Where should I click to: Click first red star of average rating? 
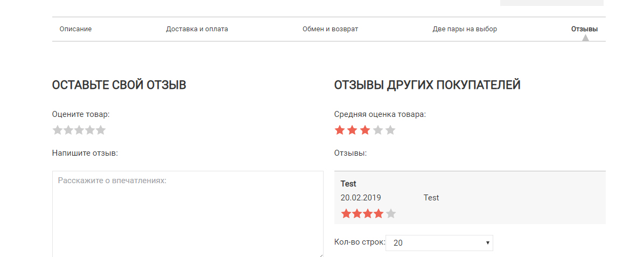[340, 130]
